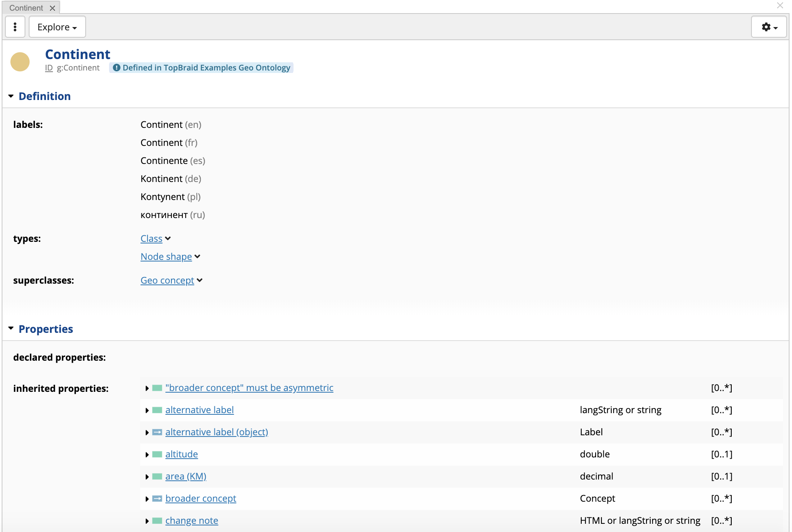Click the three-dot menu icon top left

15,27
